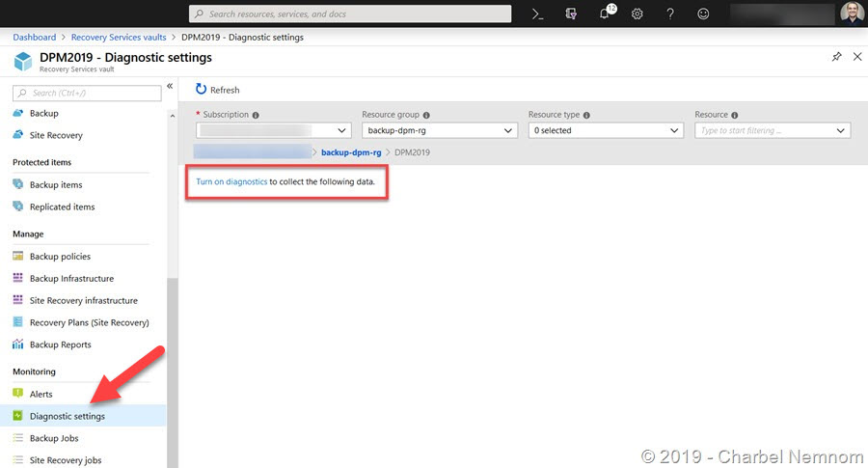The width and height of the screenshot is (868, 468).
Task: Close the Diagnostic settings blade
Action: (857, 57)
